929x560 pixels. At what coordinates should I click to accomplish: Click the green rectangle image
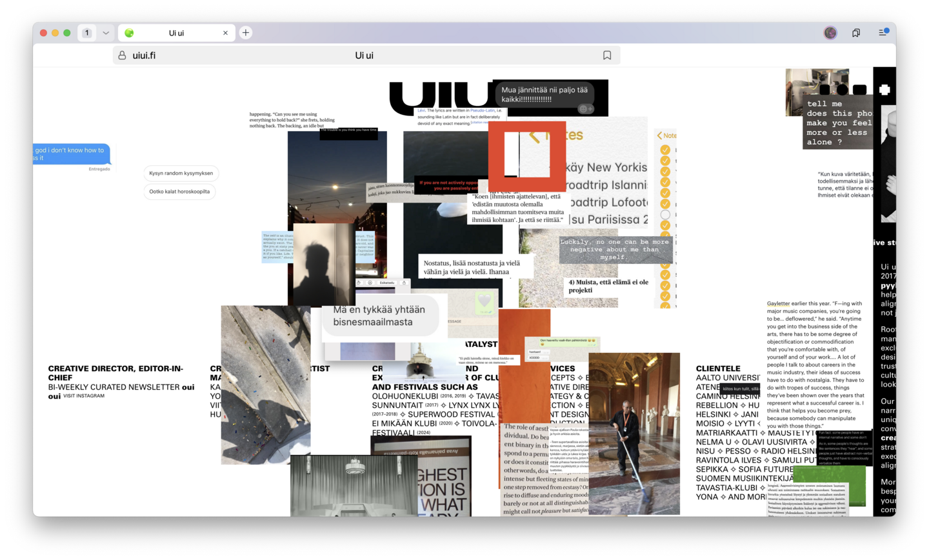pyautogui.click(x=829, y=486)
